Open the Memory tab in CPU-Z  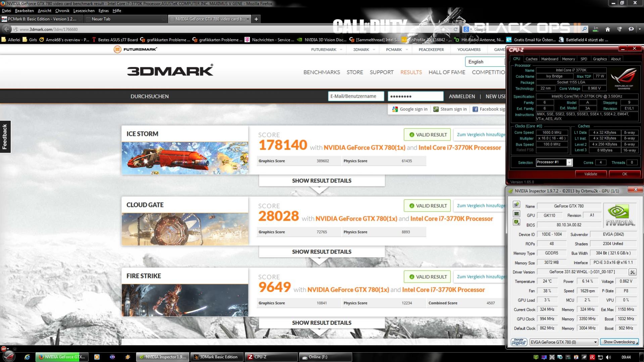point(568,59)
